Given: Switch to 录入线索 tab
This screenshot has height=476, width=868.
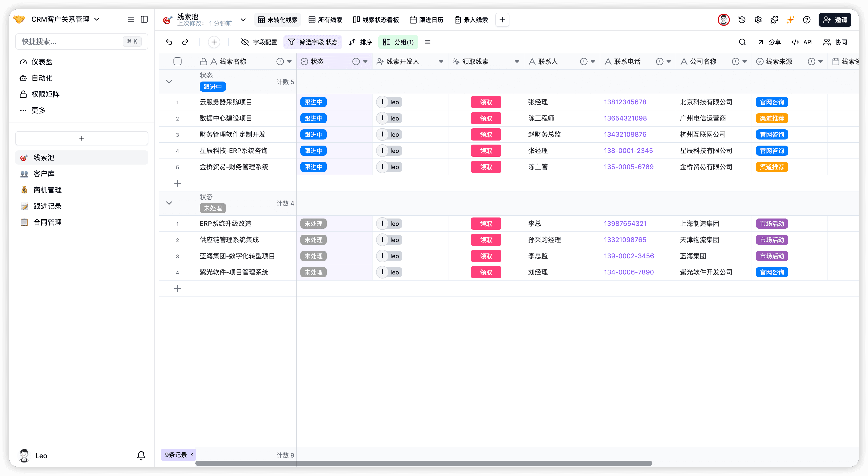Looking at the screenshot, I should click(x=471, y=20).
